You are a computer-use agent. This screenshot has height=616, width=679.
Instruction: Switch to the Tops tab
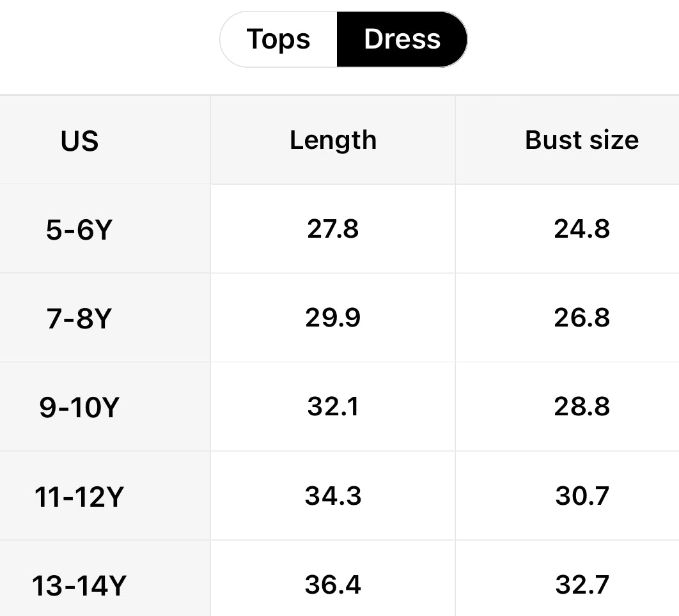point(277,39)
